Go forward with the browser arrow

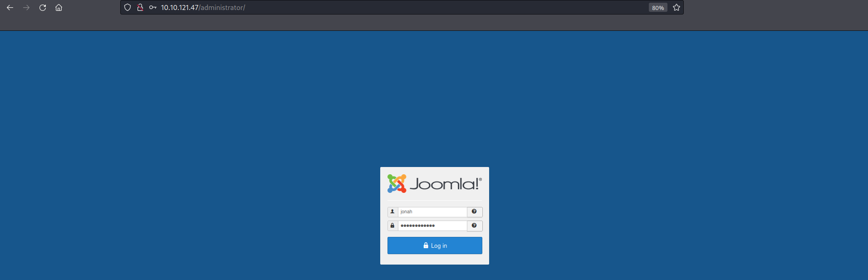(26, 8)
